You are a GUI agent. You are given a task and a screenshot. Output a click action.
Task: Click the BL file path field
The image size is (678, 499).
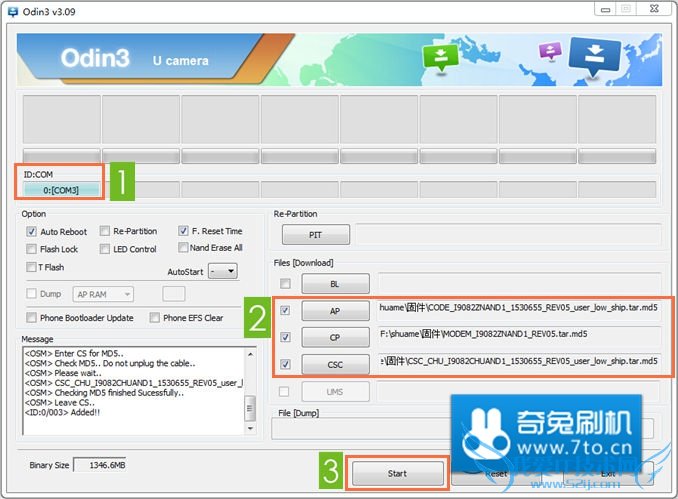pyautogui.click(x=519, y=283)
